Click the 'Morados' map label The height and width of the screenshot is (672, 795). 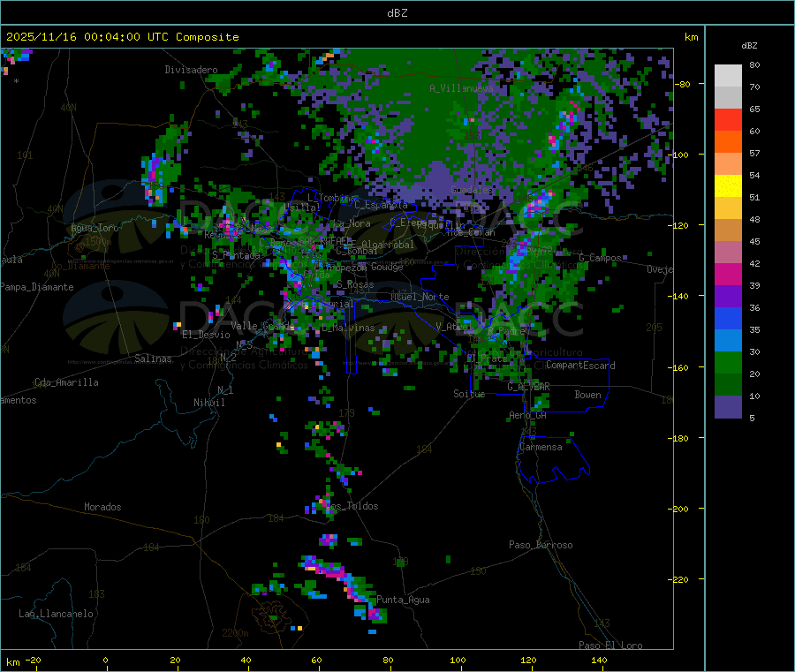102,507
